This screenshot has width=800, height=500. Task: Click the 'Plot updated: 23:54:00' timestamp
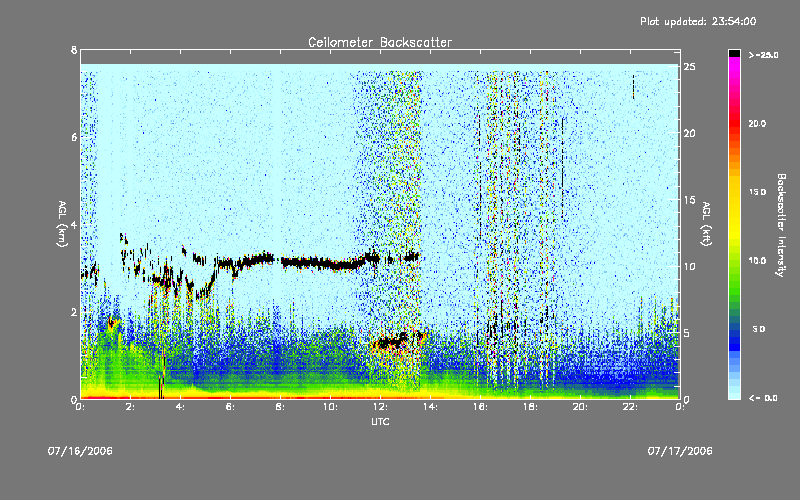698,21
